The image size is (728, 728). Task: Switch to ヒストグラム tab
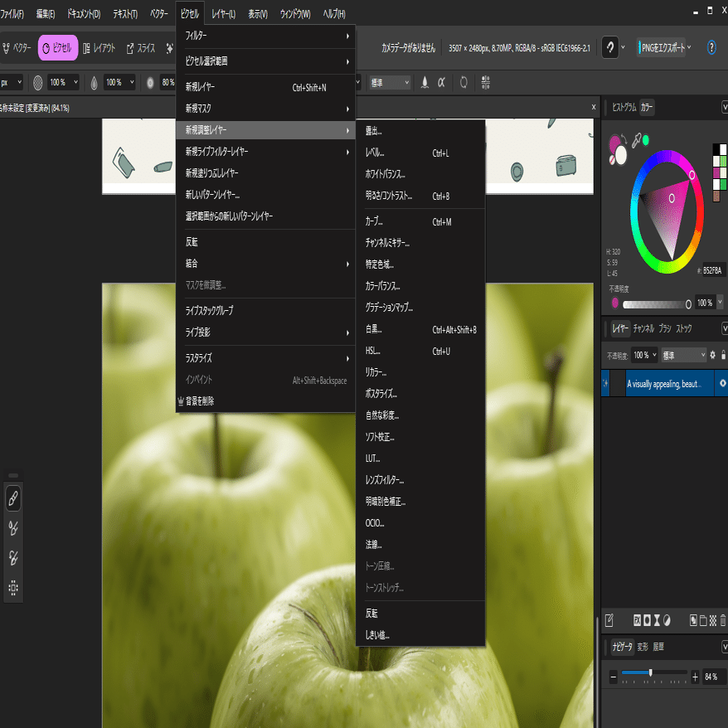624,108
